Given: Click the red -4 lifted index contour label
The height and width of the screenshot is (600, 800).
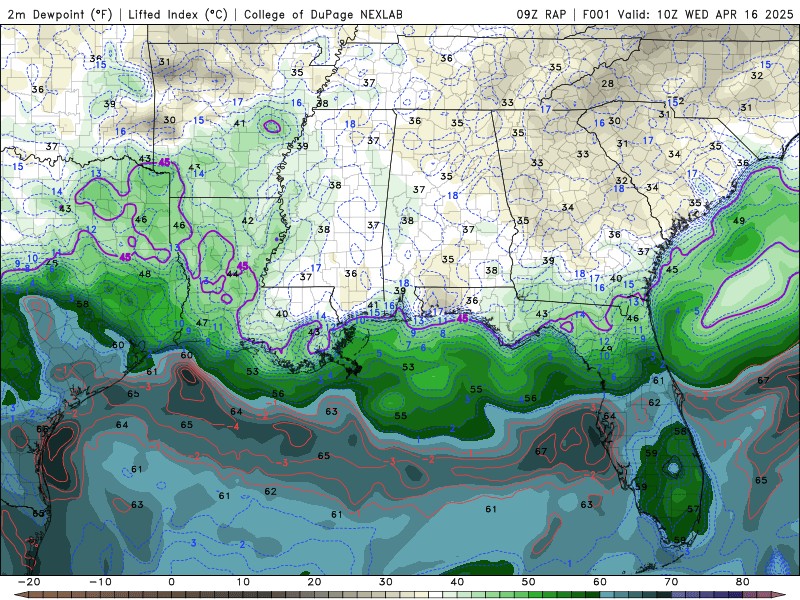Looking at the screenshot, I should (x=234, y=426).
